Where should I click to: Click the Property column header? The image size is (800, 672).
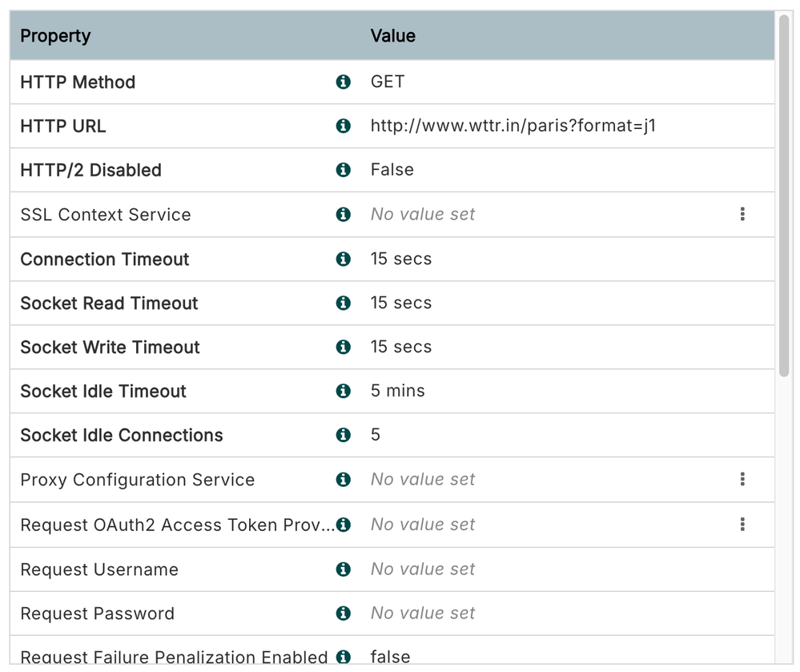55,36
